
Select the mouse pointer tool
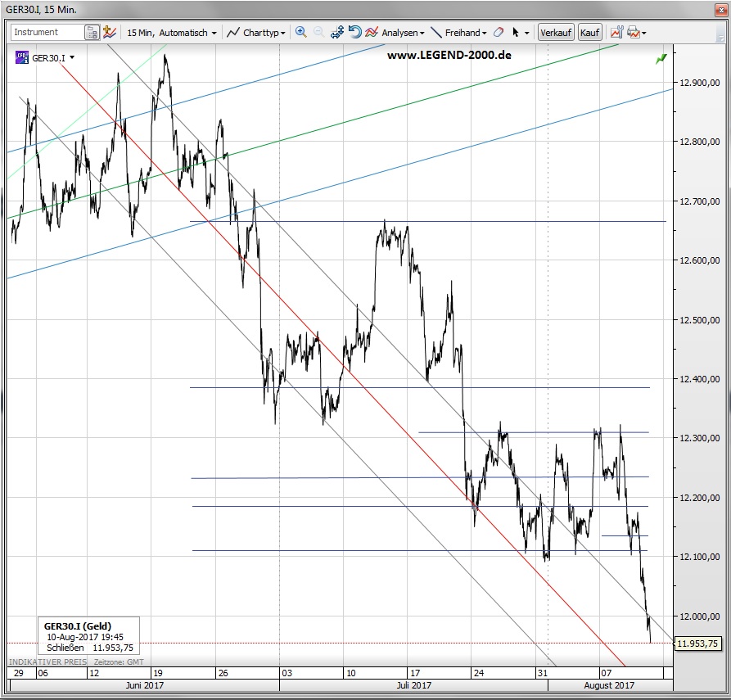coord(516,32)
